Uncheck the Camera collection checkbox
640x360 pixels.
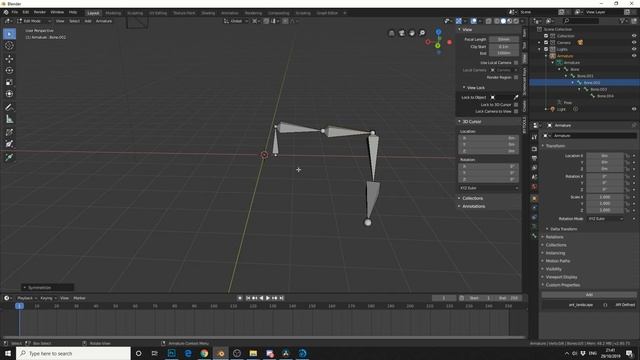point(546,42)
